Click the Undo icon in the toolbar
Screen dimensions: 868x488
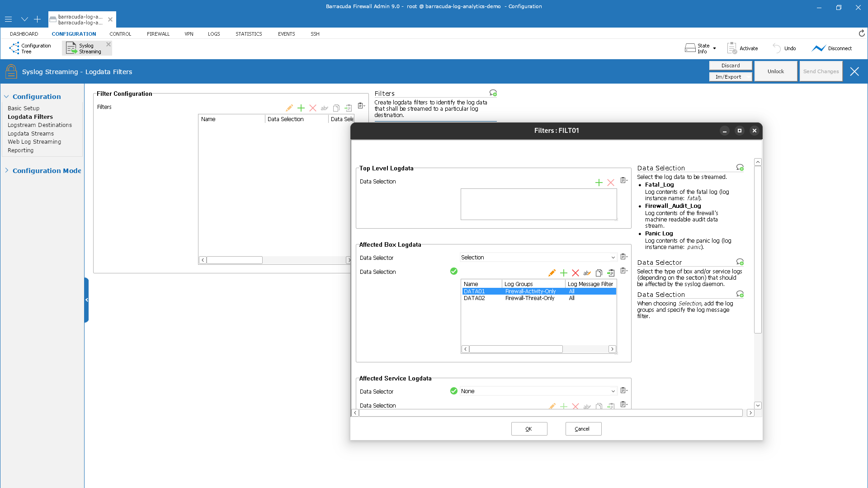tap(777, 48)
